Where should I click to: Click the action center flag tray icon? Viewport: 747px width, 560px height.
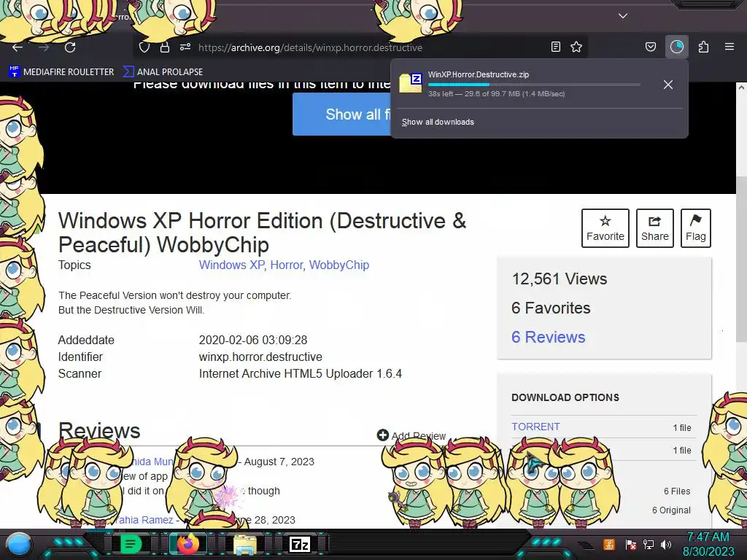(x=631, y=544)
